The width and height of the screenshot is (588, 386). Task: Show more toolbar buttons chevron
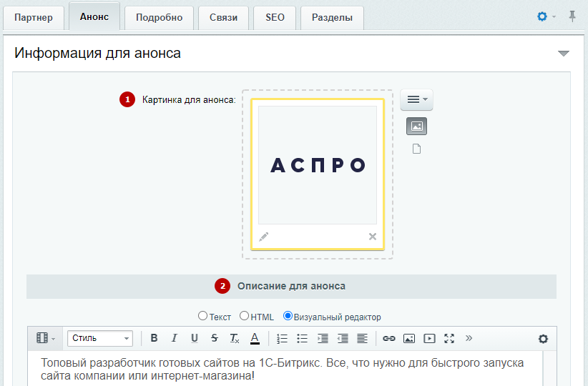click(x=469, y=338)
